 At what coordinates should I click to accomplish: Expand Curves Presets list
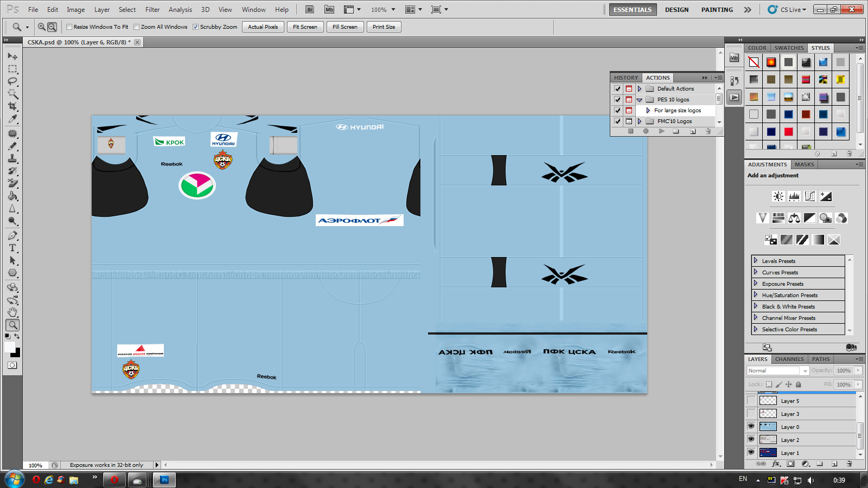click(x=756, y=272)
